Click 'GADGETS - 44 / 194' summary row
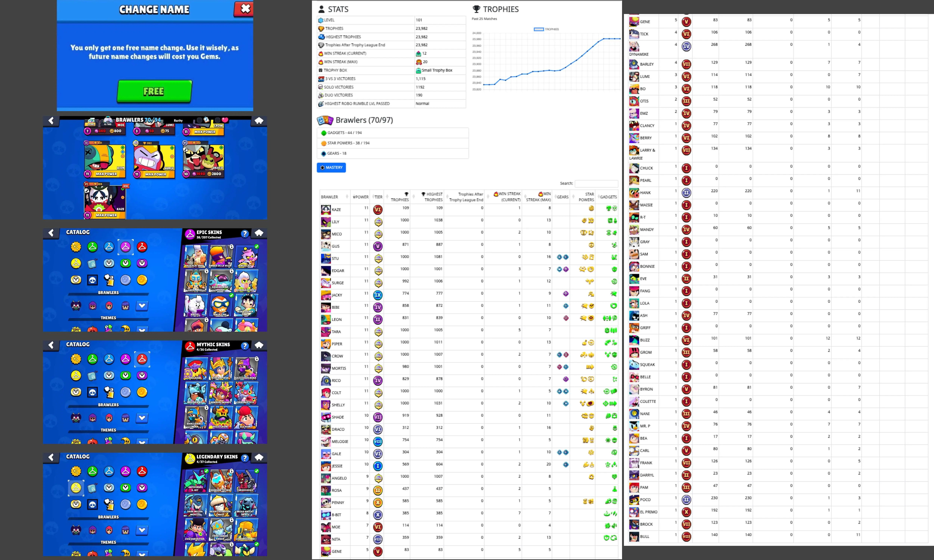934x560 pixels. tap(393, 133)
